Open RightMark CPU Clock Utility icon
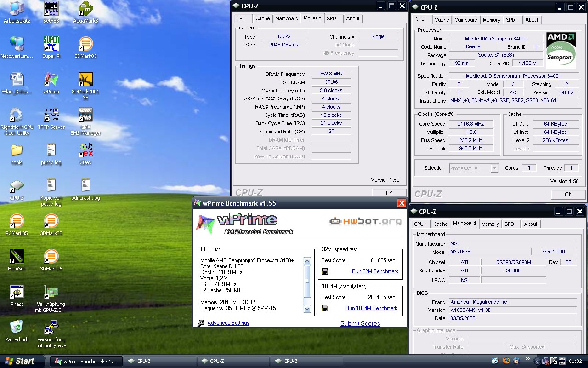The width and height of the screenshot is (588, 368). tap(17, 115)
